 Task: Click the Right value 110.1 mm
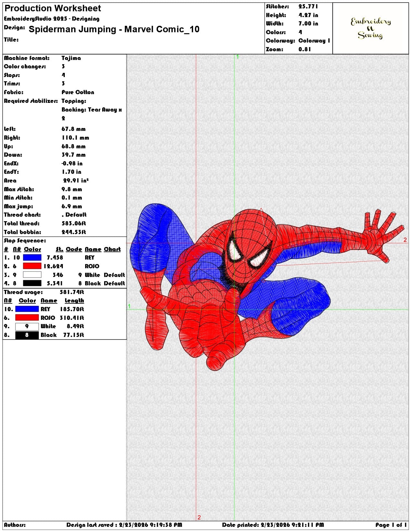[75, 138]
